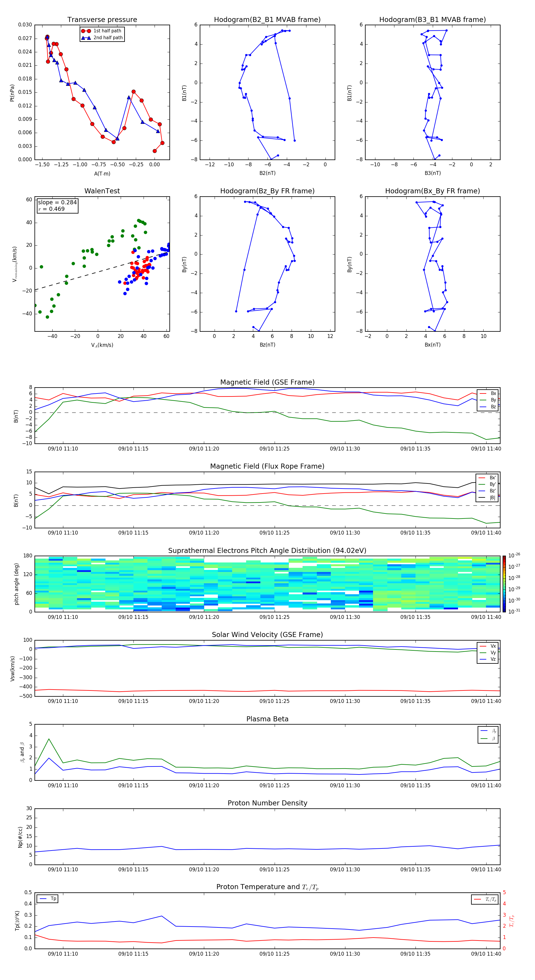Click the 'Np(#/cc)' axis label
The image size is (535, 980).
pyautogui.click(x=20, y=837)
